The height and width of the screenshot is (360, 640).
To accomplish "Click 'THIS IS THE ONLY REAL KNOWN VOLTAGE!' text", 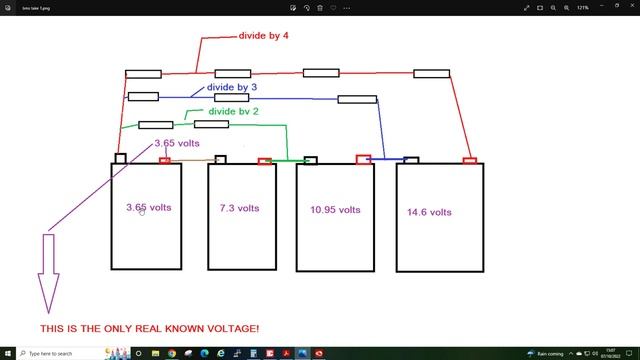I will pyautogui.click(x=149, y=329).
